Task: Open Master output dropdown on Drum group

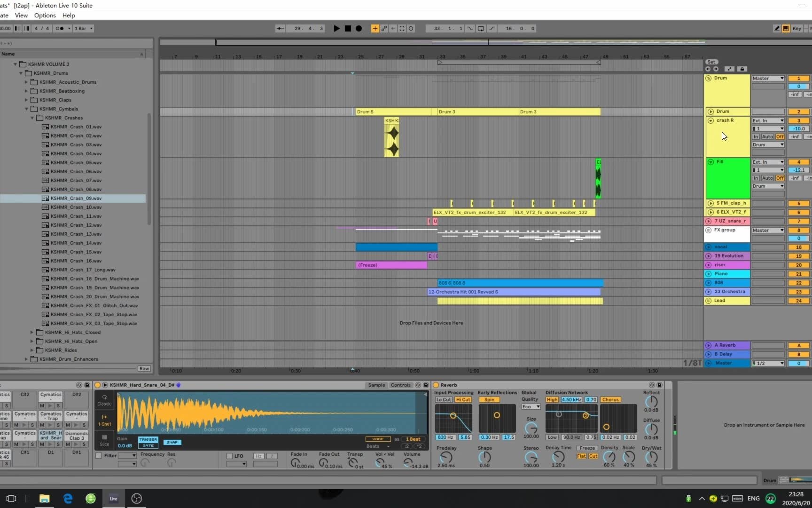Action: pos(768,79)
